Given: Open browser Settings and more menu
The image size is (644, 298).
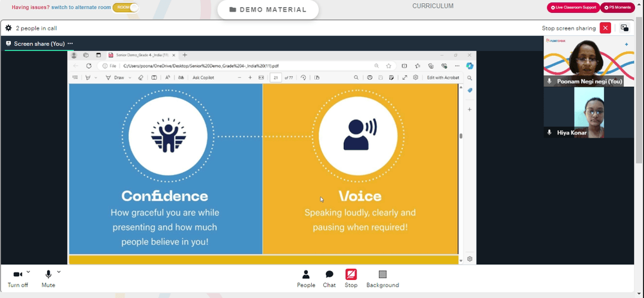Looking at the screenshot, I should 457,66.
